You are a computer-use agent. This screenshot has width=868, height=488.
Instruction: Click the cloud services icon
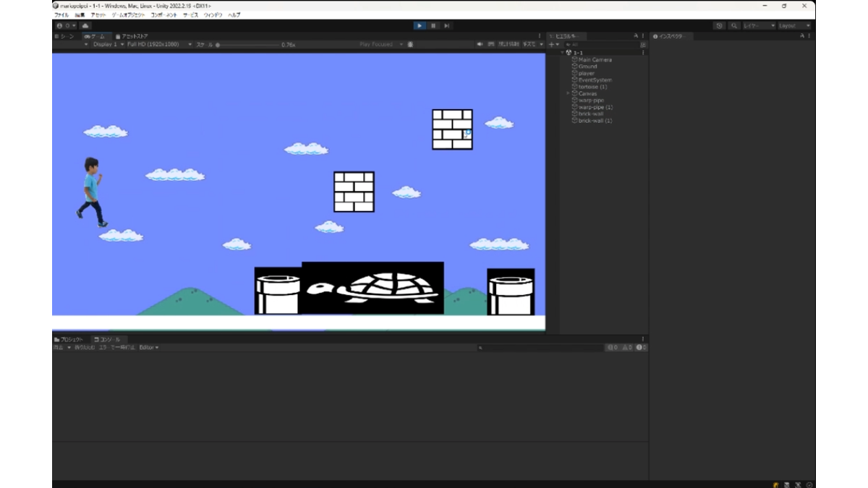[x=85, y=25]
